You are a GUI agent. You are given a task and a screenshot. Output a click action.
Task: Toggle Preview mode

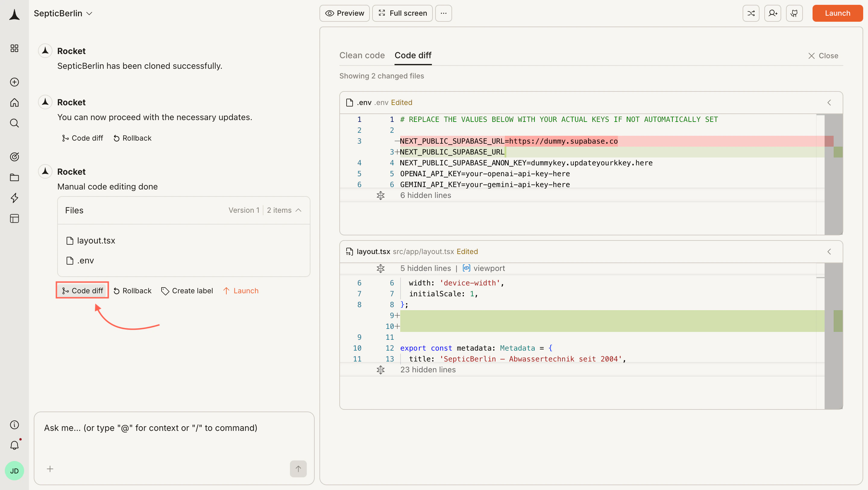[344, 13]
